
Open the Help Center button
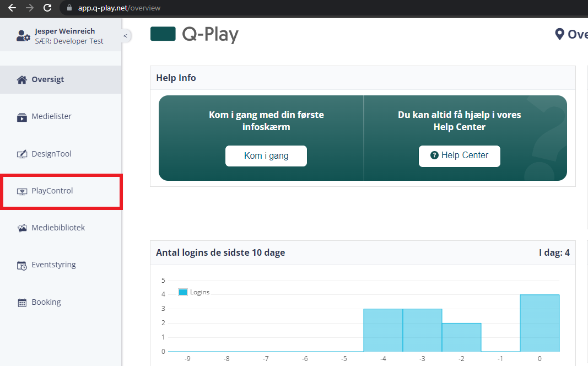(x=460, y=156)
